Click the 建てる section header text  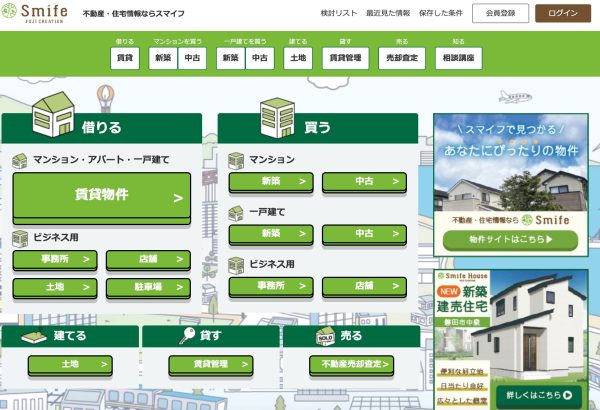[x=70, y=336]
